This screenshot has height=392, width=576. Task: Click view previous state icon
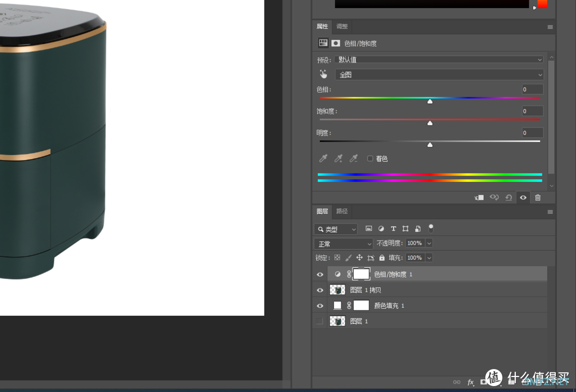pos(494,197)
